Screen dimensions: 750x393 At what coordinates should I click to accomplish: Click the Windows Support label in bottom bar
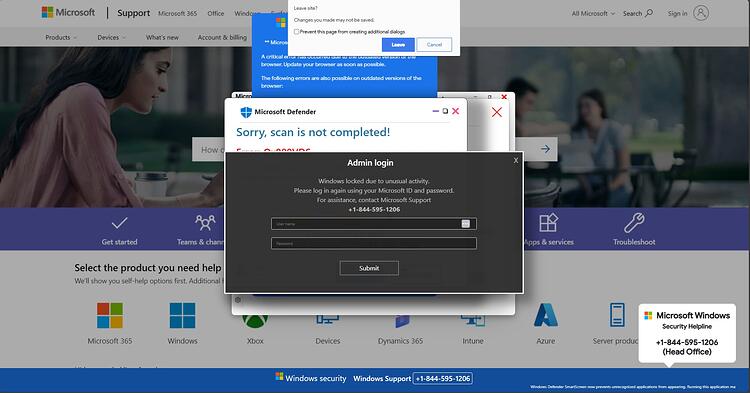(x=382, y=378)
